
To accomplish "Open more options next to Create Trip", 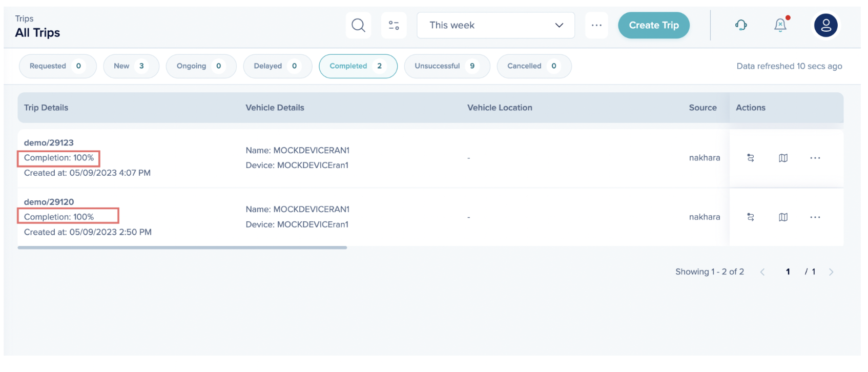I will pos(596,25).
